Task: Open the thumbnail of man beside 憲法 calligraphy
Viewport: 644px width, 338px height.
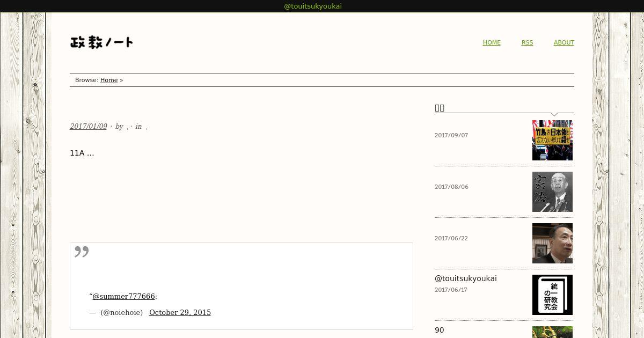Action: [552, 192]
